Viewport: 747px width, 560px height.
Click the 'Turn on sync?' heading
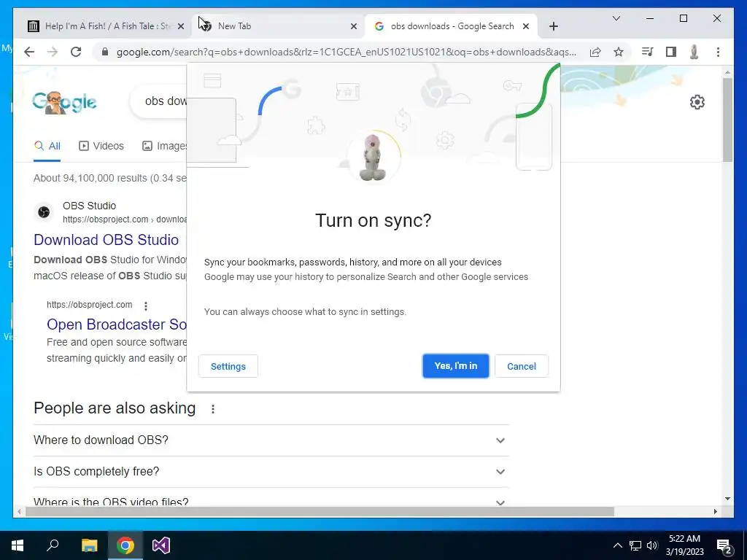(x=373, y=220)
